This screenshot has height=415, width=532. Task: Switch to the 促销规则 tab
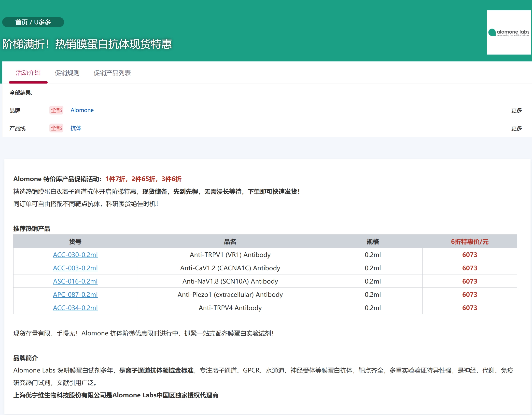67,73
